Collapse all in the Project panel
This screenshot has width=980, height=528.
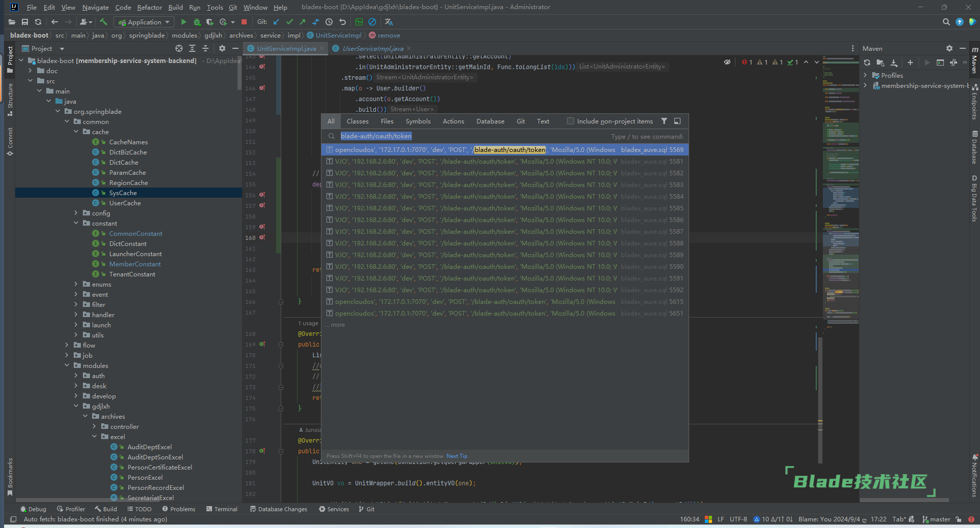pos(205,48)
